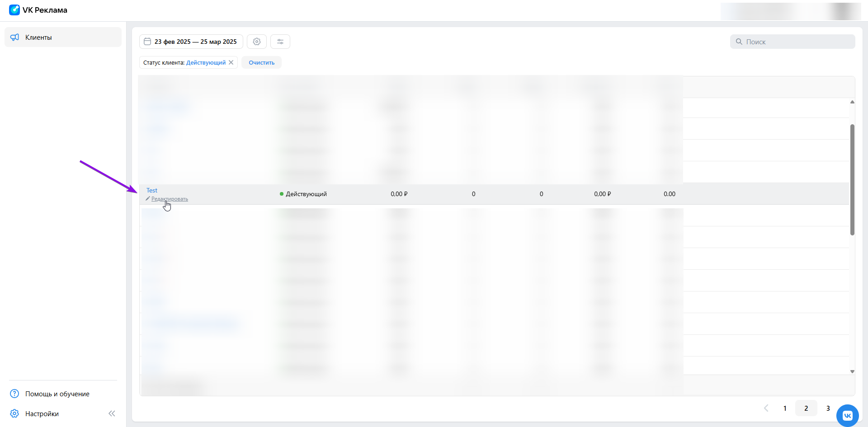Click the question mark help icon
The image size is (868, 427).
pyautogui.click(x=14, y=394)
